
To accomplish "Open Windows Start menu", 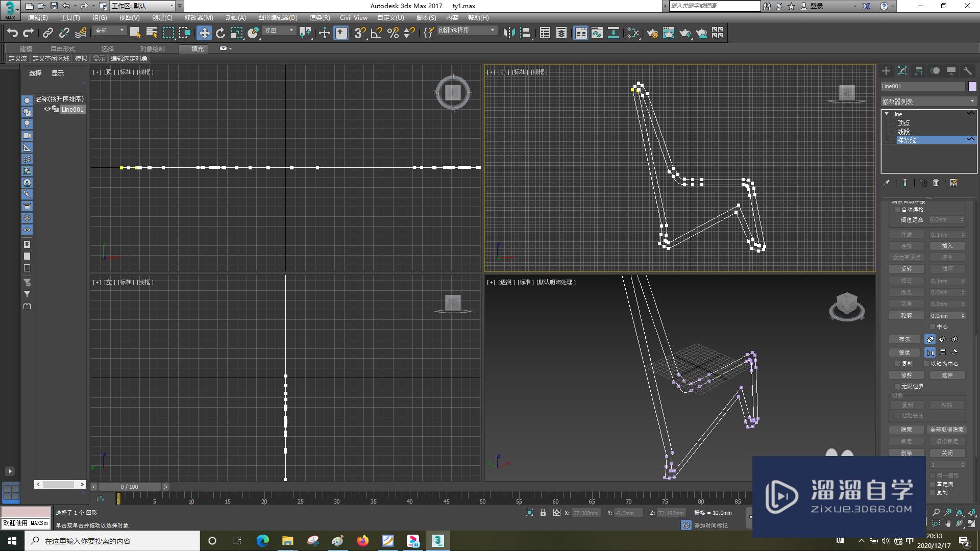I will (12, 541).
